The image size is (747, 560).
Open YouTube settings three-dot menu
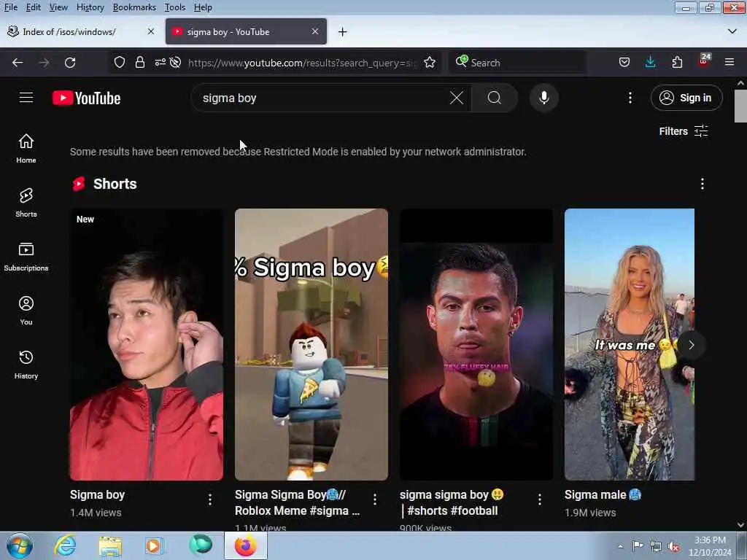point(630,98)
